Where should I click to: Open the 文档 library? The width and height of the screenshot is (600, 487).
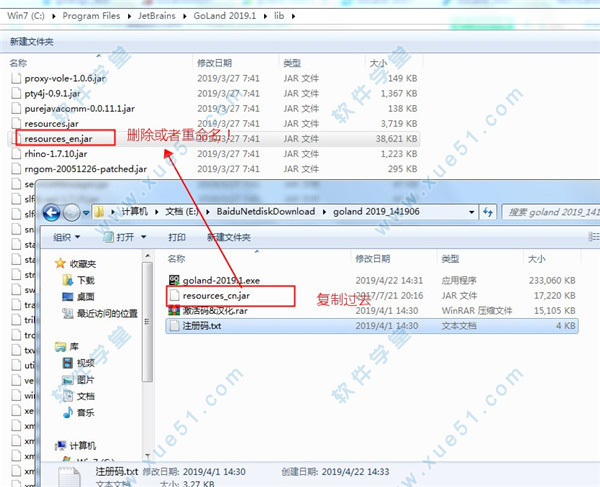pos(78,396)
